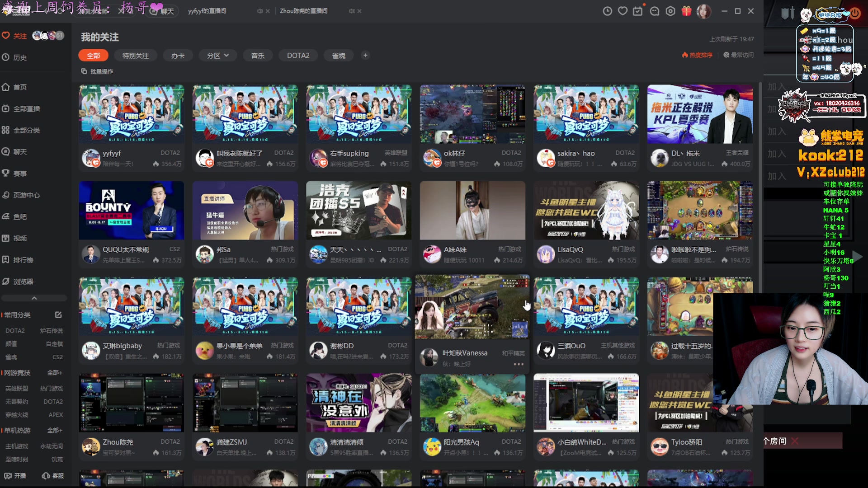Open 英雄联盟 category link

click(x=17, y=389)
